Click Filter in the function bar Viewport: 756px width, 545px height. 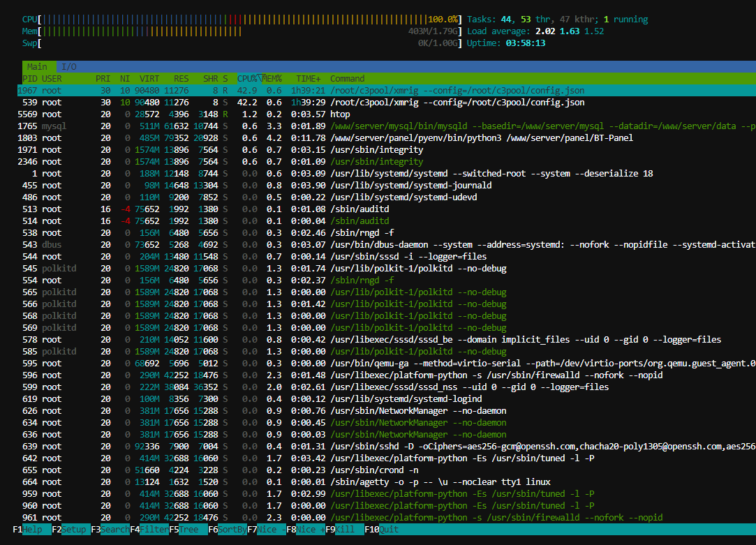(x=149, y=529)
